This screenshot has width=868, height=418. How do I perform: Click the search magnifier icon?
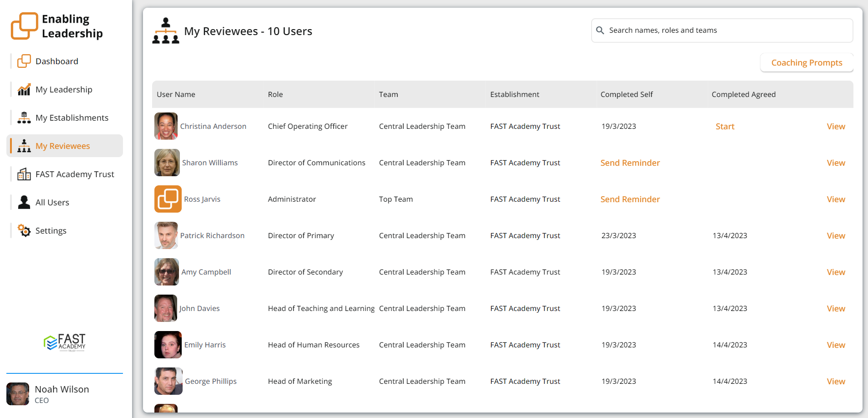(600, 31)
